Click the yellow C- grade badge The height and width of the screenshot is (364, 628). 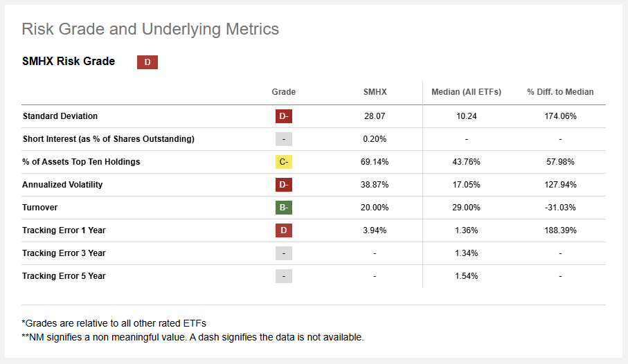283,162
